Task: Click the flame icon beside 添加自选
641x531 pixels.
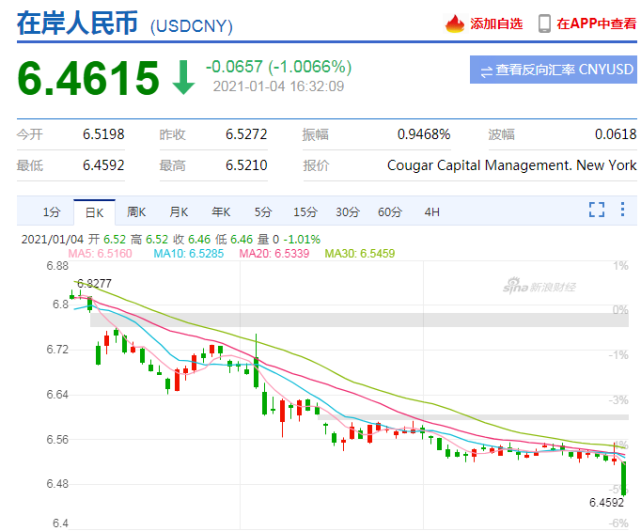Action: coord(456,23)
